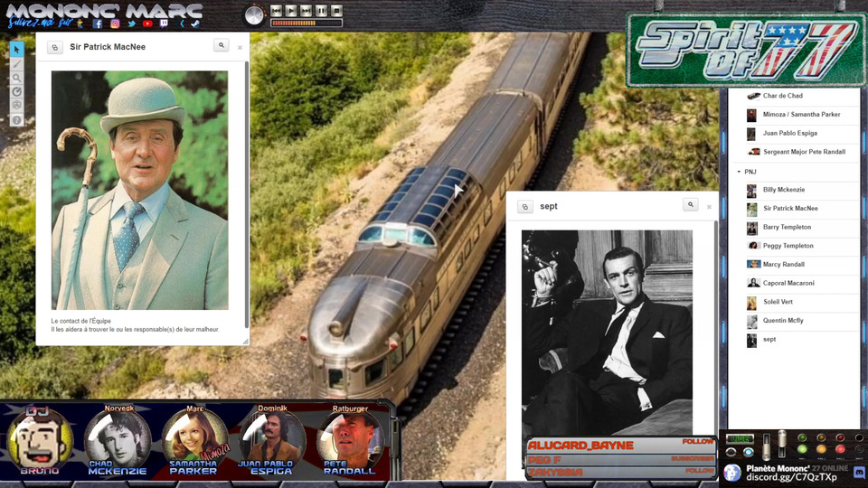Click search icon in sept dialog
This screenshot has width=868, height=488.
point(690,205)
